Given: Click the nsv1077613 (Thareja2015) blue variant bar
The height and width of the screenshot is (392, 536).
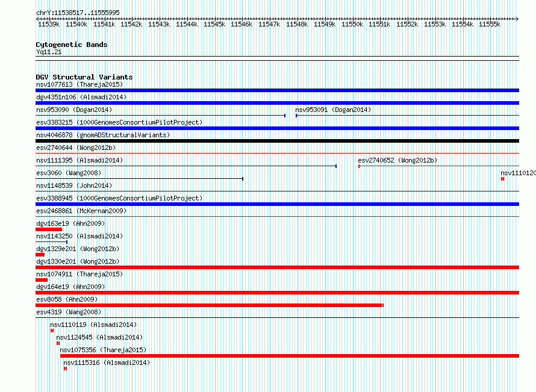Looking at the screenshot, I should [277, 90].
